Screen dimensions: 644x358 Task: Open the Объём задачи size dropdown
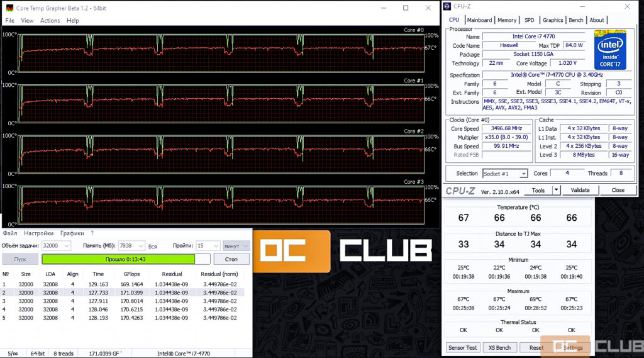pyautogui.click(x=66, y=246)
